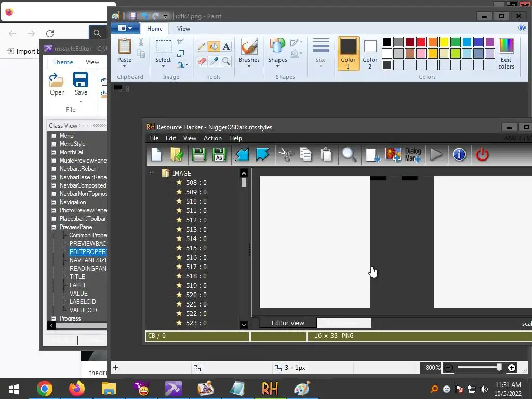Pick the red color swatch

pyautogui.click(x=421, y=42)
